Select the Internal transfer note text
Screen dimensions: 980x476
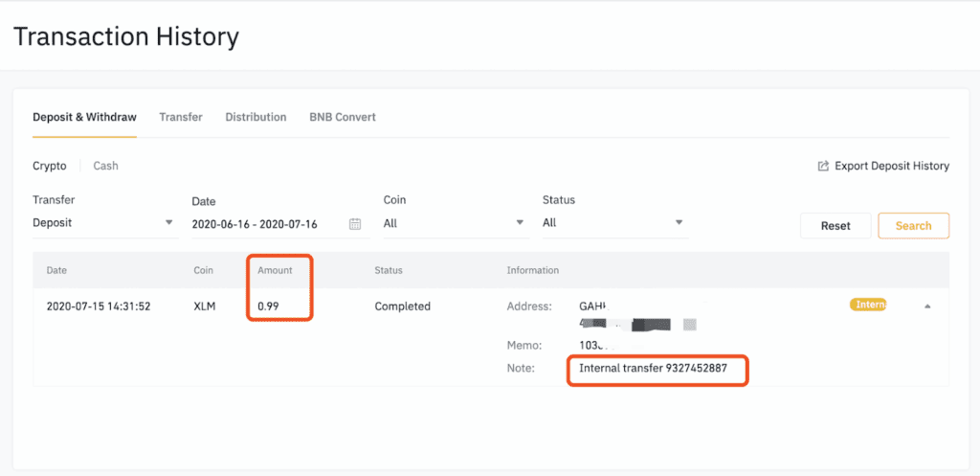(x=653, y=368)
